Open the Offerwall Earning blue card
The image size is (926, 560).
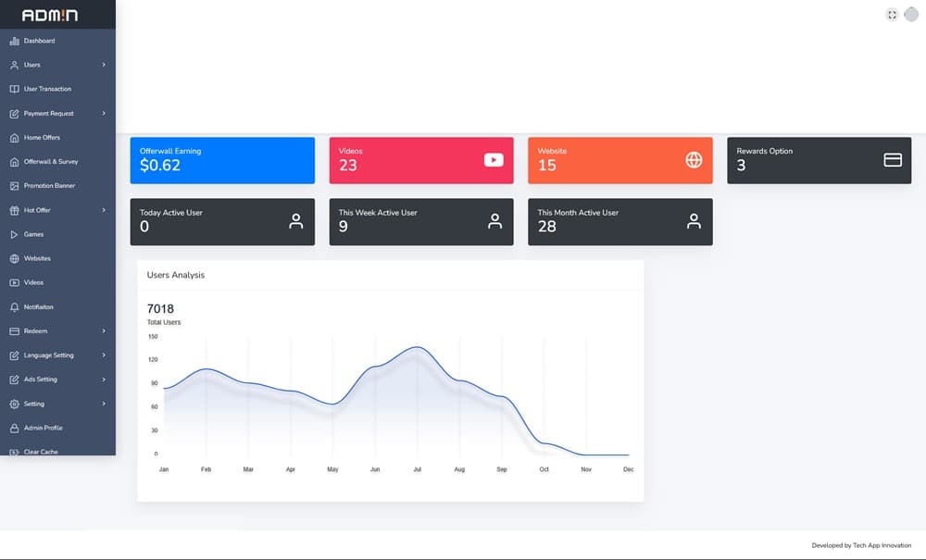point(222,160)
